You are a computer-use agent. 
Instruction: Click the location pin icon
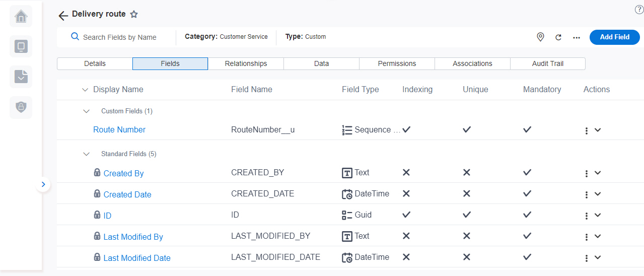[x=540, y=37]
